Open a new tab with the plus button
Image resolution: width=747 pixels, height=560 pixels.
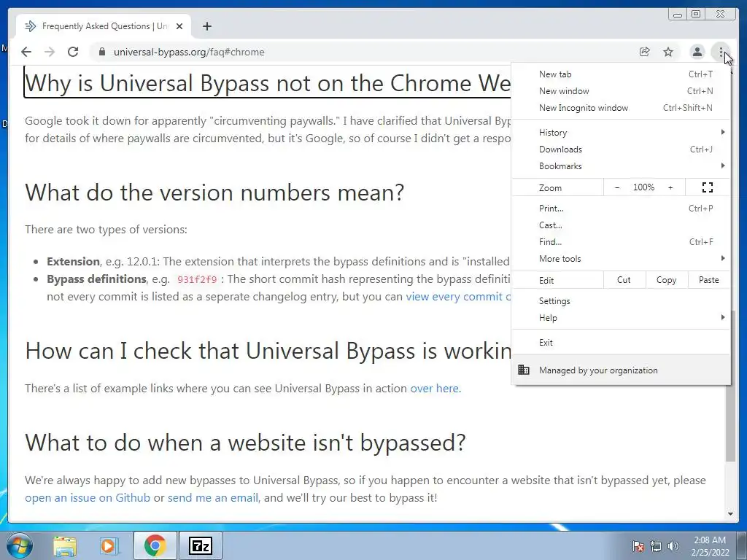206,26
